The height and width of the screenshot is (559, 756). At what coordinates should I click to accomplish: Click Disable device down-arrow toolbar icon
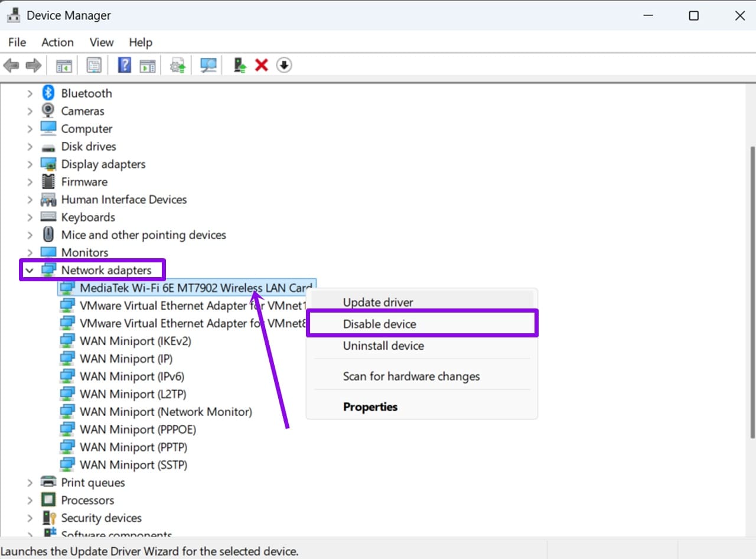tap(284, 65)
